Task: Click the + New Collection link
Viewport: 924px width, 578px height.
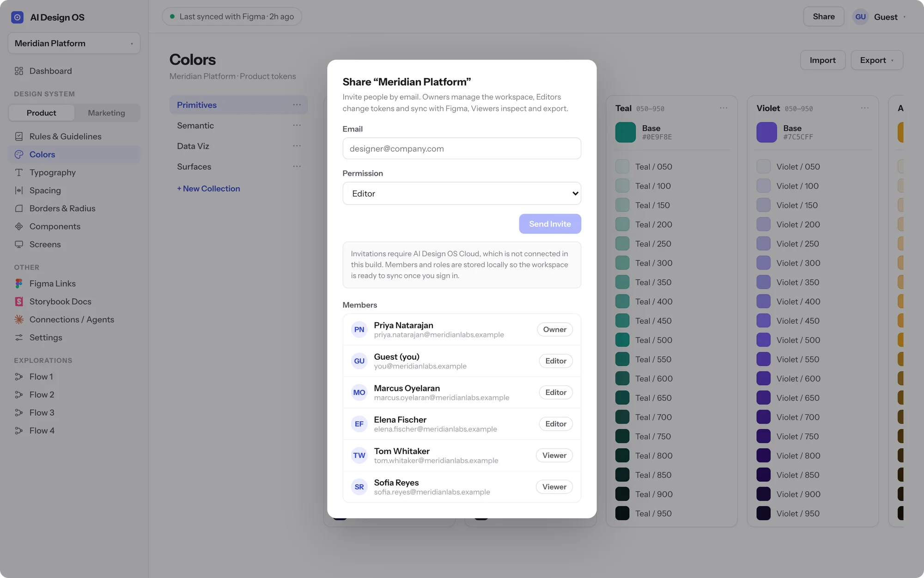Action: 208,189
